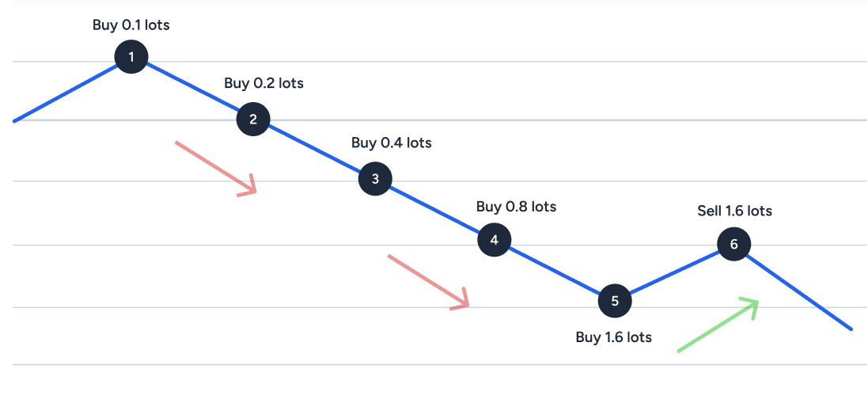
Task: Click the numbered circle marker 1
Action: (x=131, y=57)
